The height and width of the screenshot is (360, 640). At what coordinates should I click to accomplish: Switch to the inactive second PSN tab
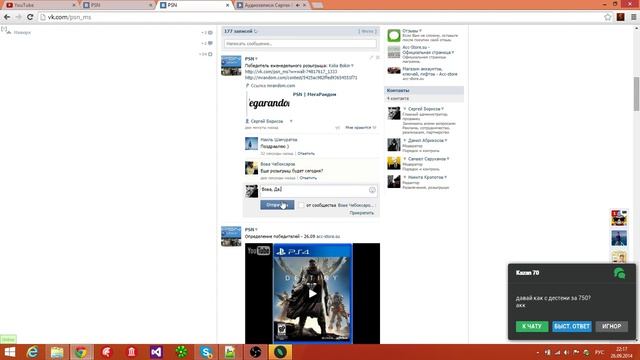[x=118, y=5]
